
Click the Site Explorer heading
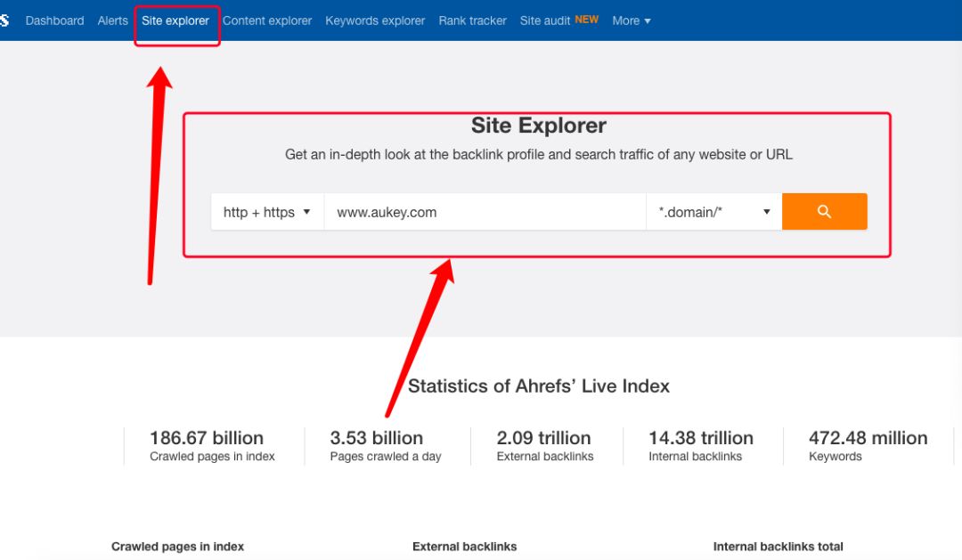tap(539, 126)
